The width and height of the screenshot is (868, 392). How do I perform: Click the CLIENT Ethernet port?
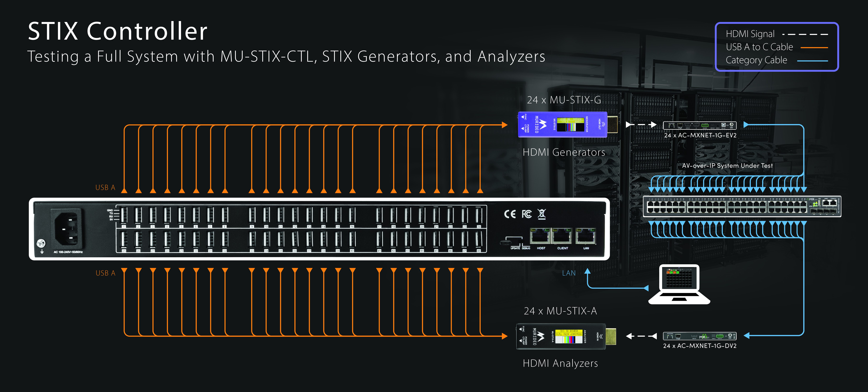pyautogui.click(x=562, y=236)
